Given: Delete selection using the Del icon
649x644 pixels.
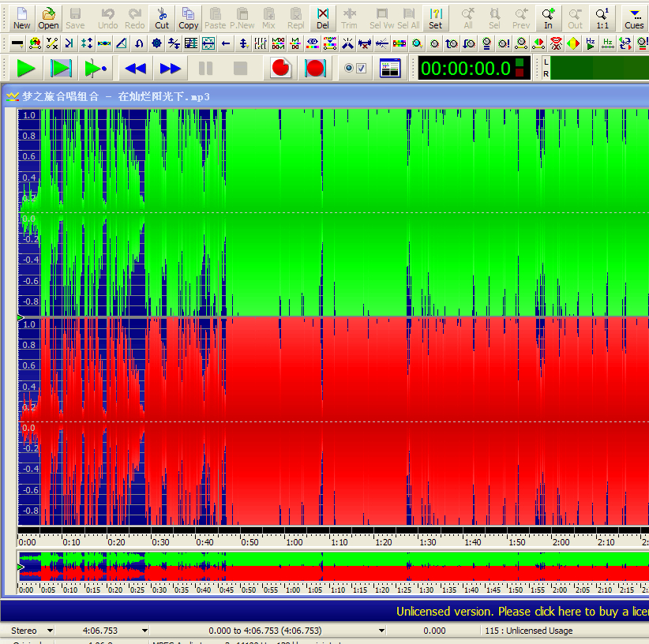Looking at the screenshot, I should (322, 17).
